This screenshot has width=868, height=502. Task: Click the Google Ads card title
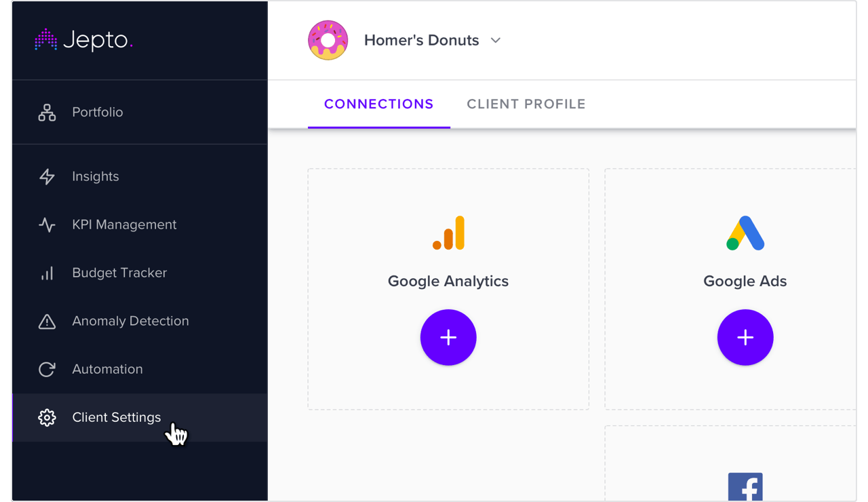coord(745,282)
